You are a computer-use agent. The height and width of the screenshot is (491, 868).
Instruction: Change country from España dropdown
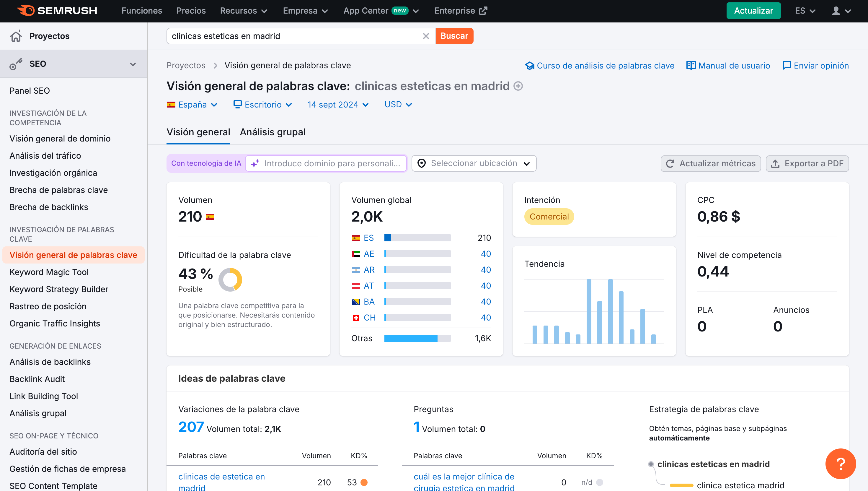coord(192,105)
